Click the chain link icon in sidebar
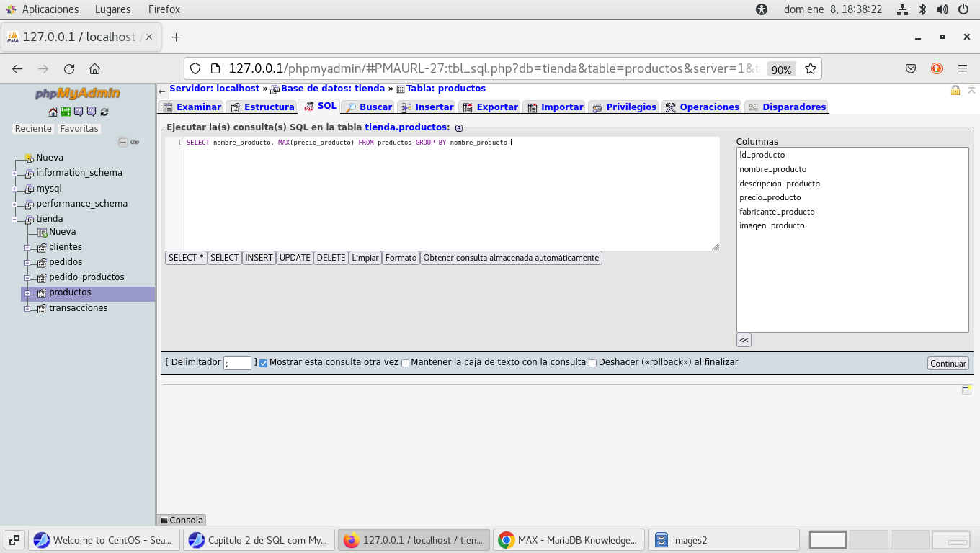Image resolution: width=980 pixels, height=553 pixels. 135,142
